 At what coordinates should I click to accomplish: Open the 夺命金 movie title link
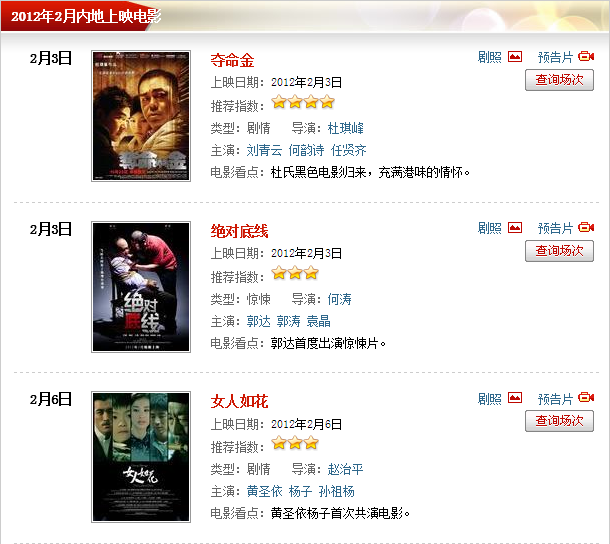point(232,61)
